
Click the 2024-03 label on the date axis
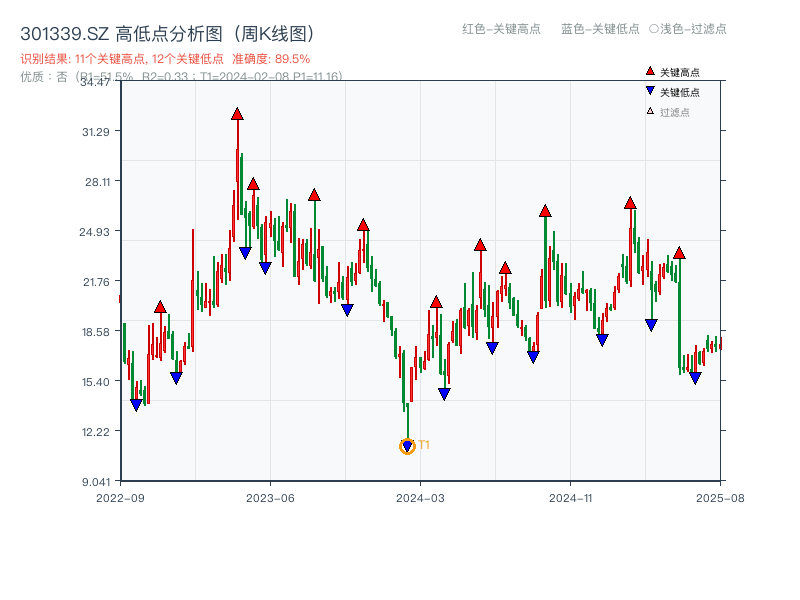click(422, 498)
